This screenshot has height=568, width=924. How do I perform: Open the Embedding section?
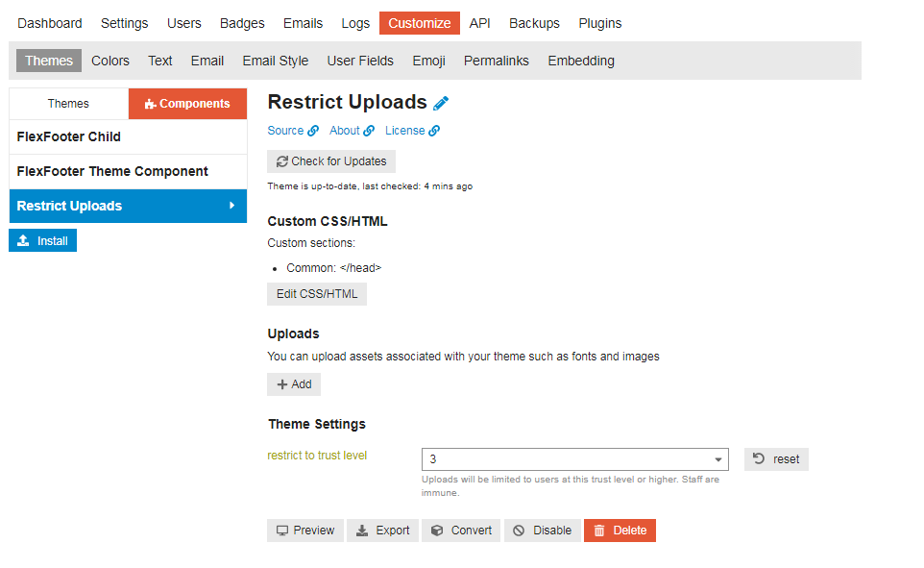point(581,61)
